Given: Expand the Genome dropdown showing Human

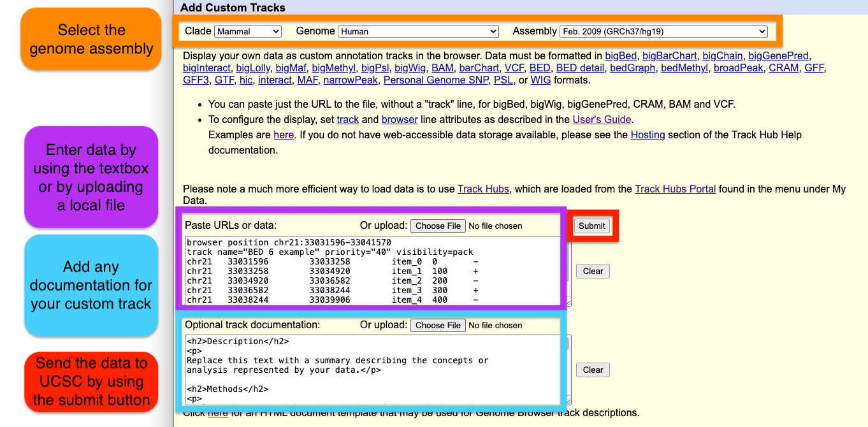Looking at the screenshot, I should click(418, 31).
